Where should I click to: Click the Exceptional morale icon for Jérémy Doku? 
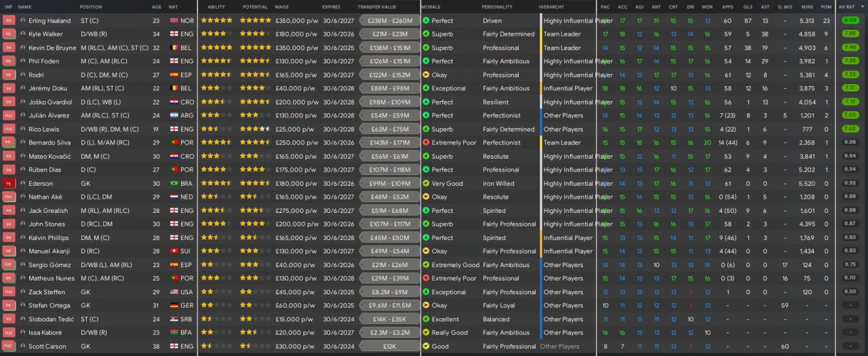(426, 88)
